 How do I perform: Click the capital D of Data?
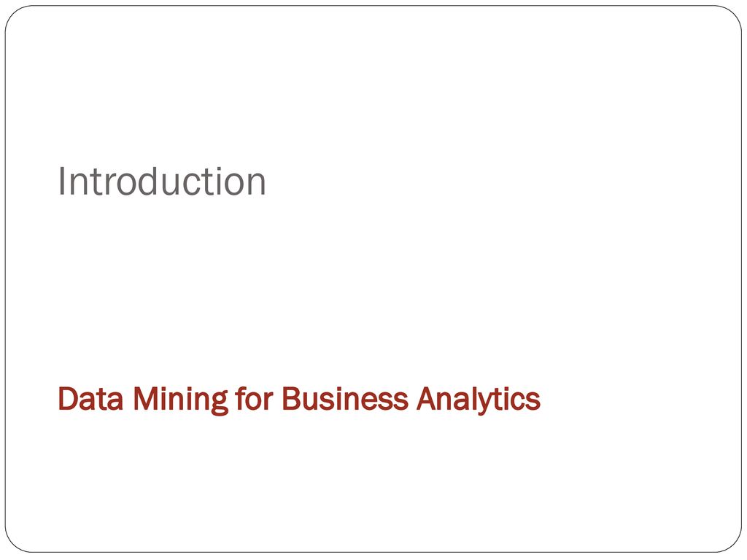[x=68, y=398]
